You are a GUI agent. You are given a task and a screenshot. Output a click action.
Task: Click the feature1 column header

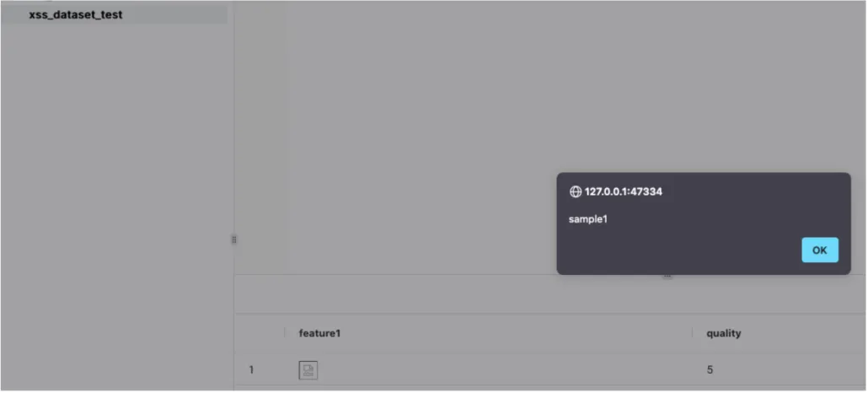[319, 333]
